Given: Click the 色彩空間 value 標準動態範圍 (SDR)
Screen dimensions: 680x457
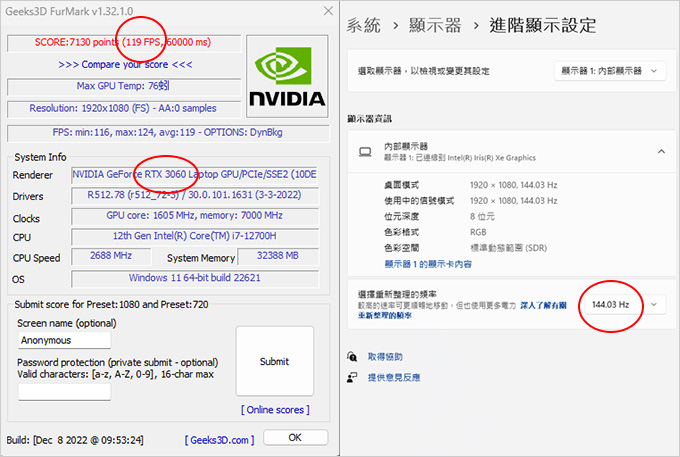Looking at the screenshot, I should [508, 248].
